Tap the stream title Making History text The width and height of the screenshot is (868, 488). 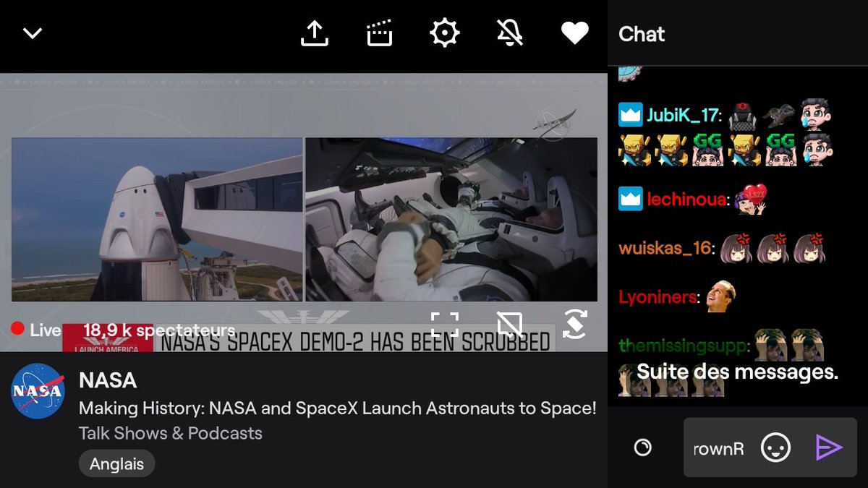338,408
